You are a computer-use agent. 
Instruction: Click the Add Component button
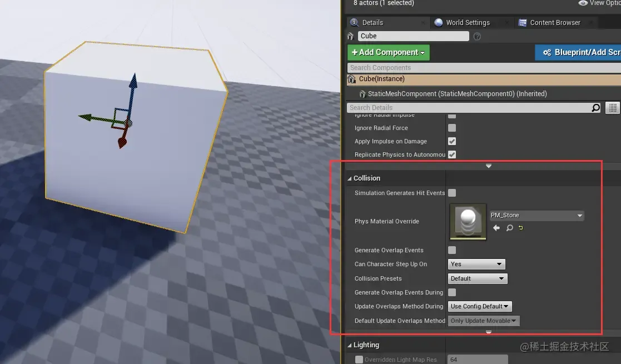(389, 52)
